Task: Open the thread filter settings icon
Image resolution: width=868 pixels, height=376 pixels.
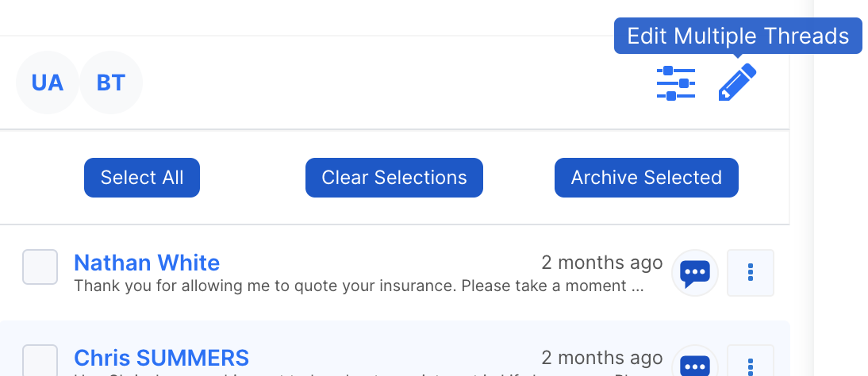Action: (x=675, y=82)
